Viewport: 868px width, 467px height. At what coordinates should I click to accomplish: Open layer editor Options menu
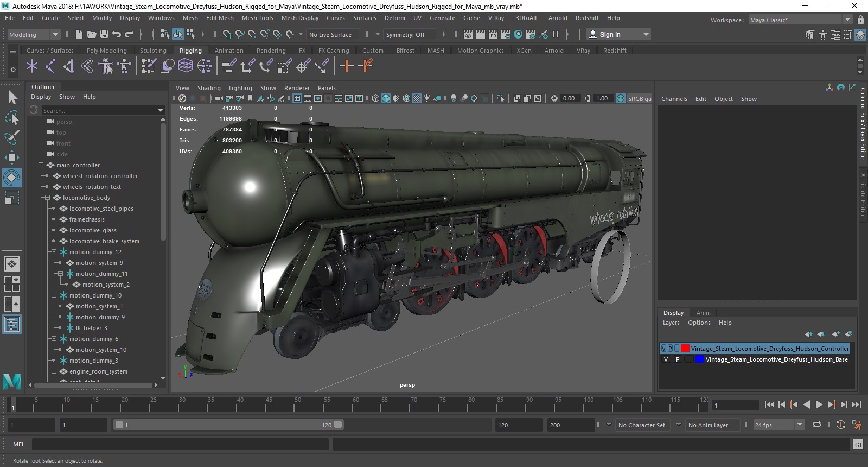699,323
